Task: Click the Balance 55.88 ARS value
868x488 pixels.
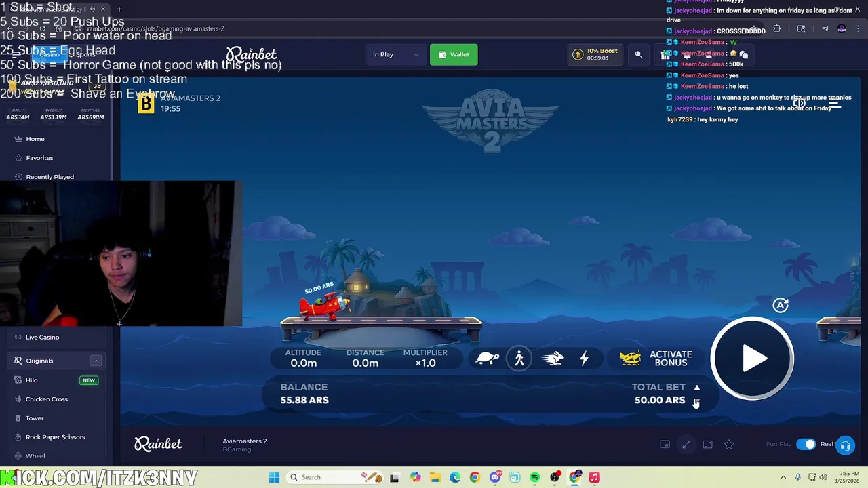Action: 304,400
